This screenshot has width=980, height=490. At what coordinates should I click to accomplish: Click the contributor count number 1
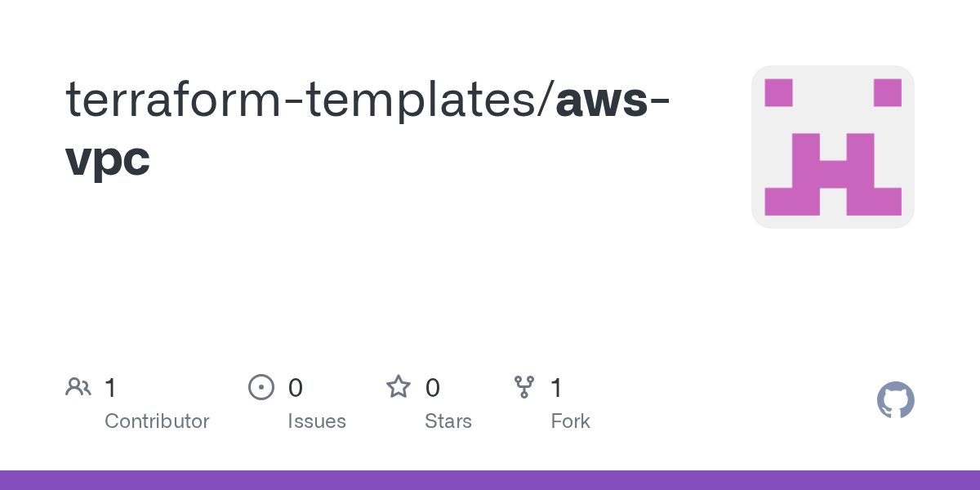click(110, 388)
